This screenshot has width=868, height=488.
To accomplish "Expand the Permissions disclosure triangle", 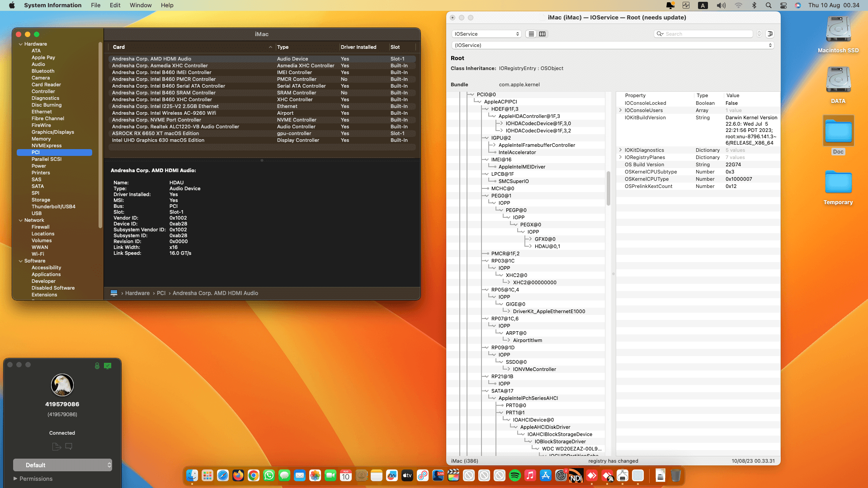I will click(15, 479).
